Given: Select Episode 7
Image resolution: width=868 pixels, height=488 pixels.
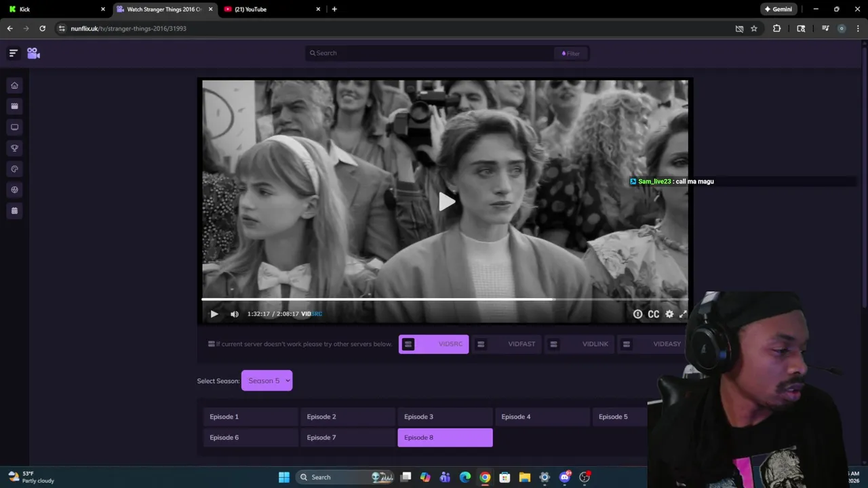Looking at the screenshot, I should tap(347, 438).
